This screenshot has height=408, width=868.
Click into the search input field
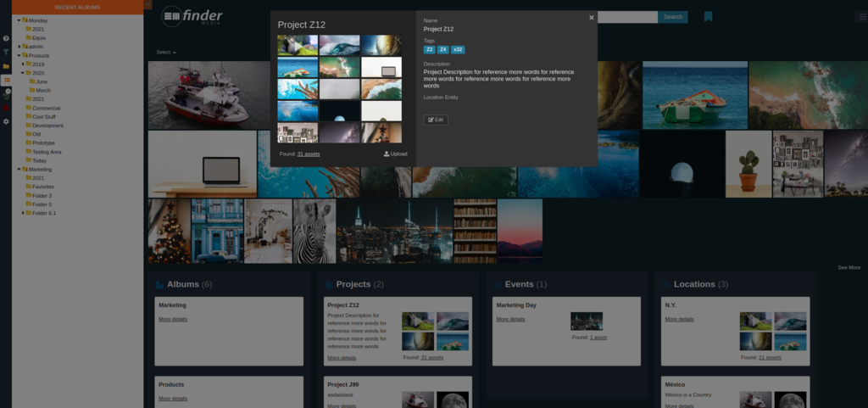click(x=628, y=17)
